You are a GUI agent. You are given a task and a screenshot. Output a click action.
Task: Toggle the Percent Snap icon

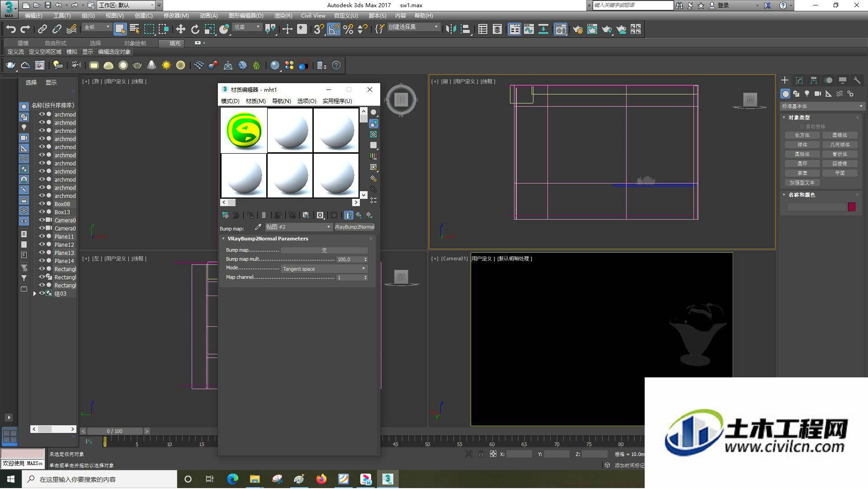click(348, 29)
